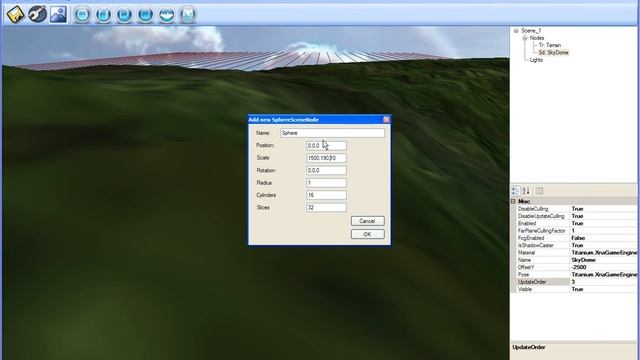
Task: Confirm the dialog with OK
Action: pyautogui.click(x=367, y=234)
